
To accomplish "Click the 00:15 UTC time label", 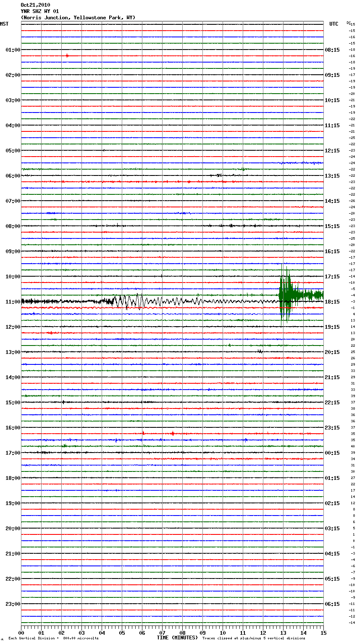I will click(332, 453).
